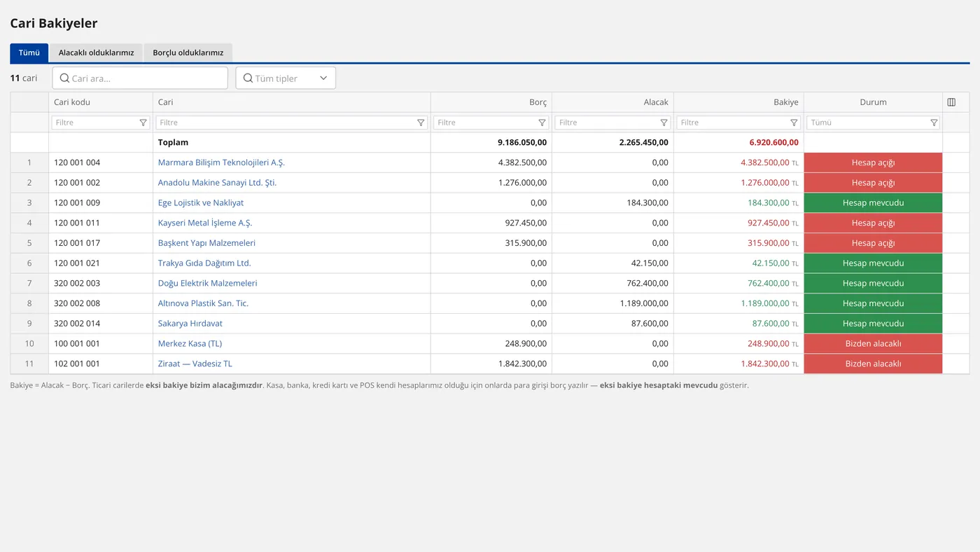Select cell with code 120 001 009

coord(101,203)
